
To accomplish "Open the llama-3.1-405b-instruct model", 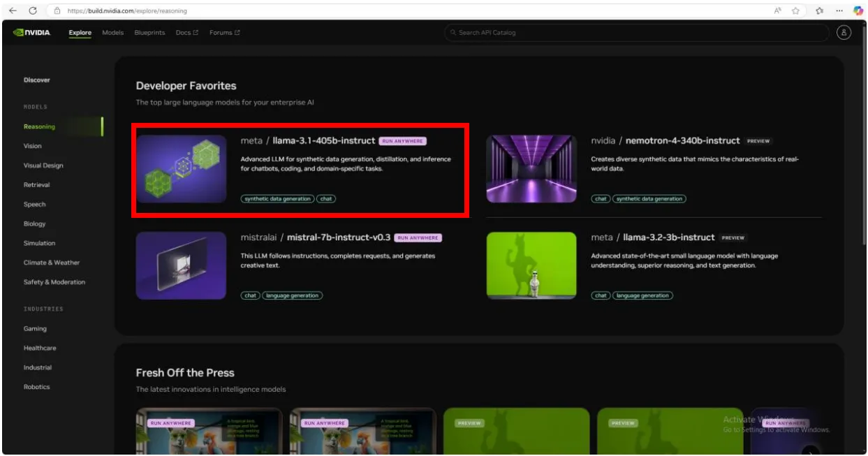I will 323,141.
